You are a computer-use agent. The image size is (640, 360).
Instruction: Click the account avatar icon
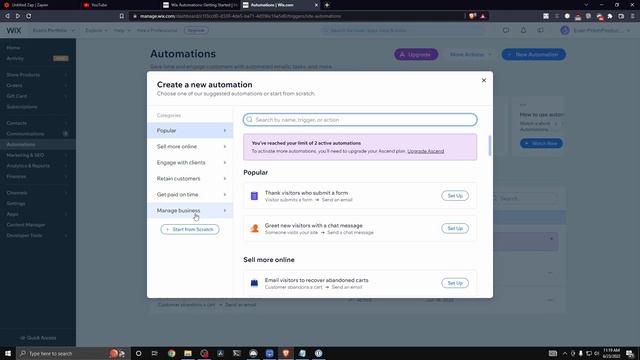(565, 31)
